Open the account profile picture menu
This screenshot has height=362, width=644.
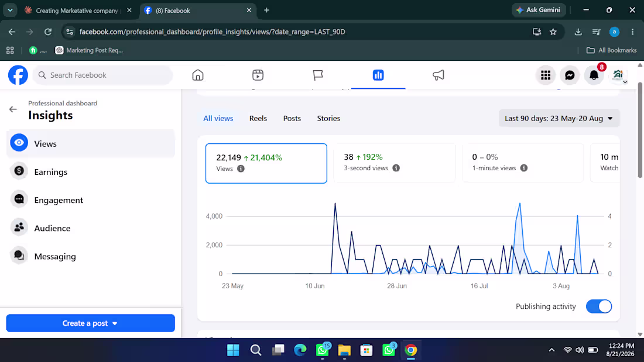(x=618, y=75)
